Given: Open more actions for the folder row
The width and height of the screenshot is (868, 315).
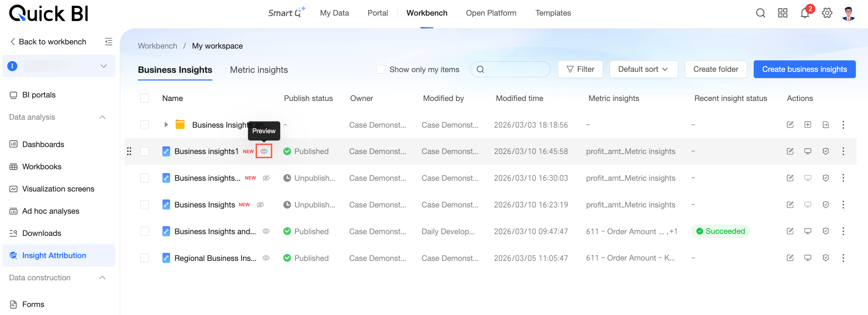Looking at the screenshot, I should (x=843, y=125).
